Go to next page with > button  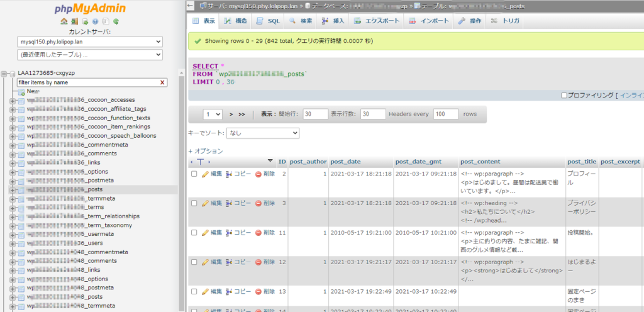232,114
